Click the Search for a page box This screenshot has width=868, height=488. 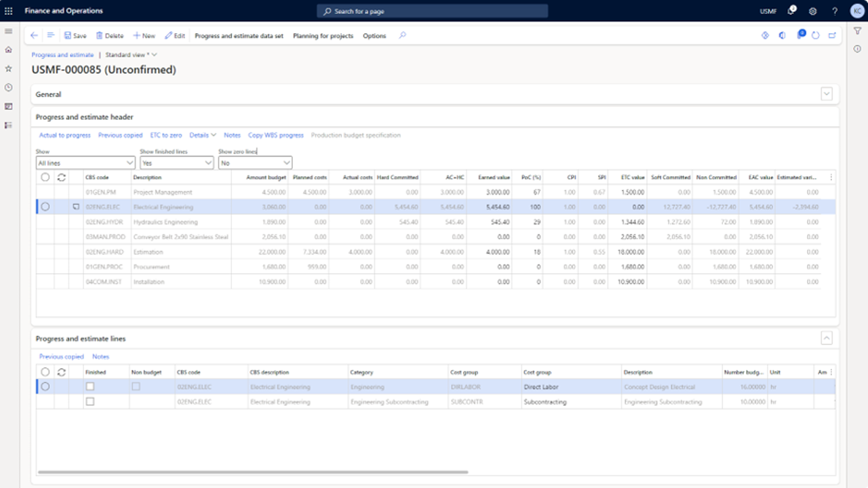point(432,11)
